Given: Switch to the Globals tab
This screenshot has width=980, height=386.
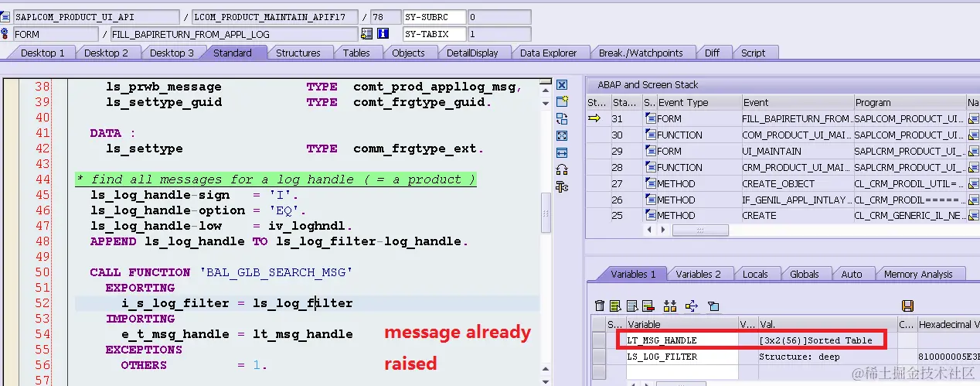Looking at the screenshot, I should [804, 274].
